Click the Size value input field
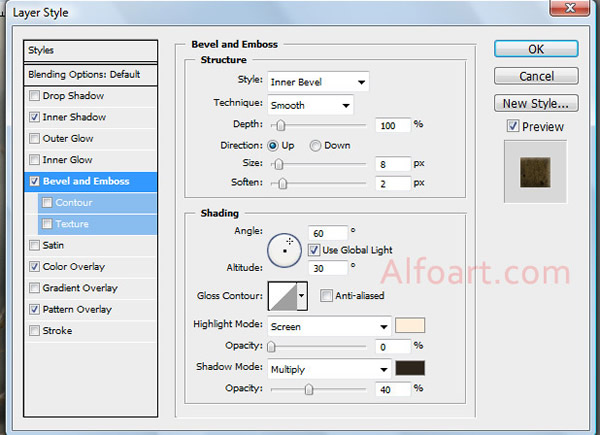This screenshot has width=600, height=435. tap(393, 164)
